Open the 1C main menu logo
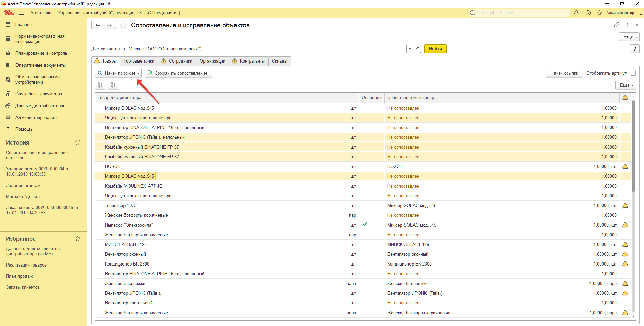644x326 pixels. (x=9, y=13)
